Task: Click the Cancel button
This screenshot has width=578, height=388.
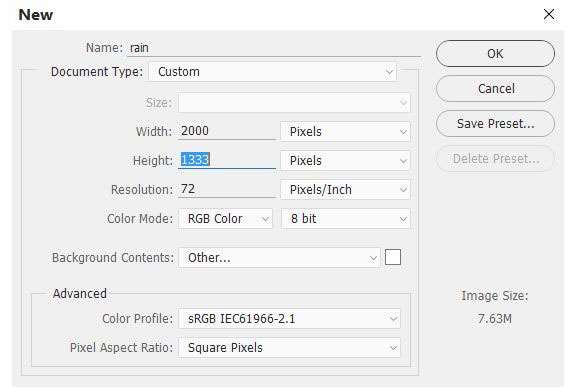Action: pos(495,89)
